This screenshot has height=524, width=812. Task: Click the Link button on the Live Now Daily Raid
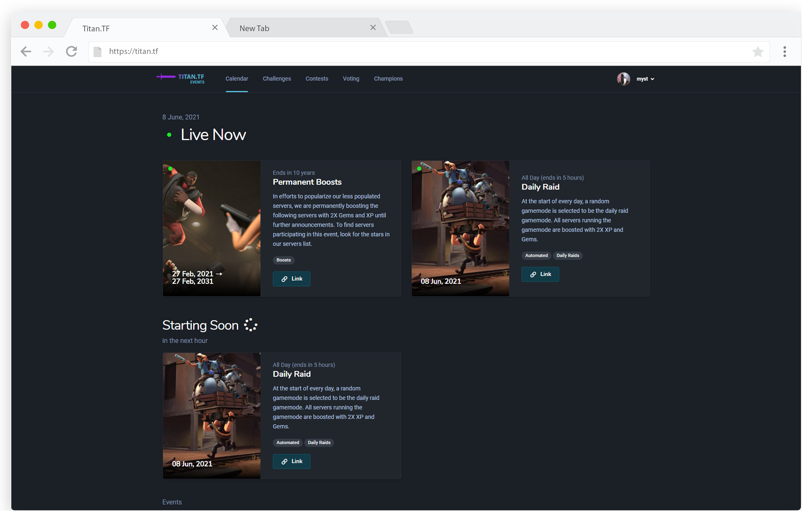pos(540,274)
